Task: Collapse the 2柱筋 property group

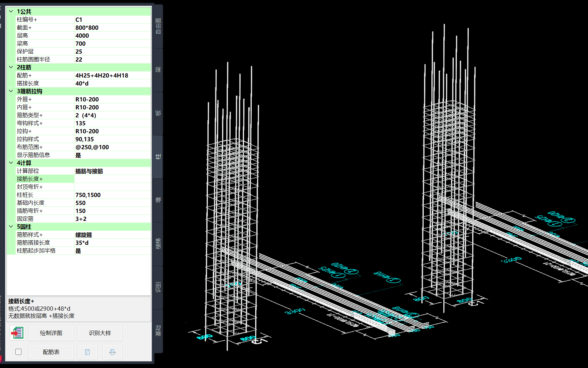Action: (x=11, y=67)
